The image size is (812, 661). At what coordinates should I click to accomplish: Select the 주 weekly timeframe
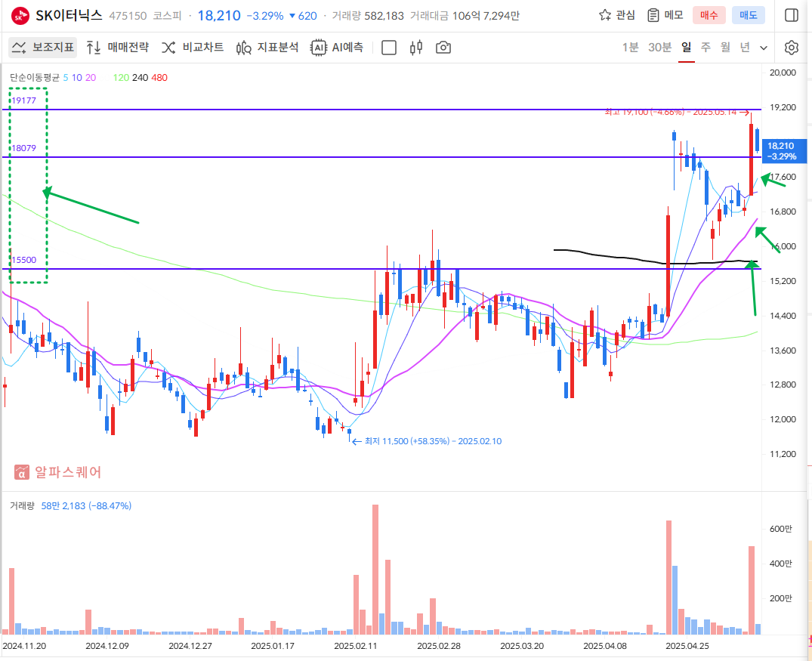[705, 48]
